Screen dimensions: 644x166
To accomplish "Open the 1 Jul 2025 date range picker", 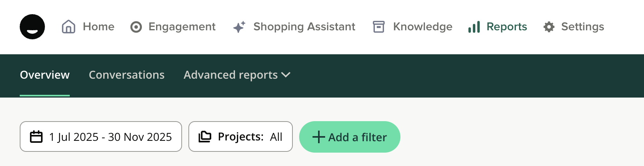I will (x=110, y=137).
